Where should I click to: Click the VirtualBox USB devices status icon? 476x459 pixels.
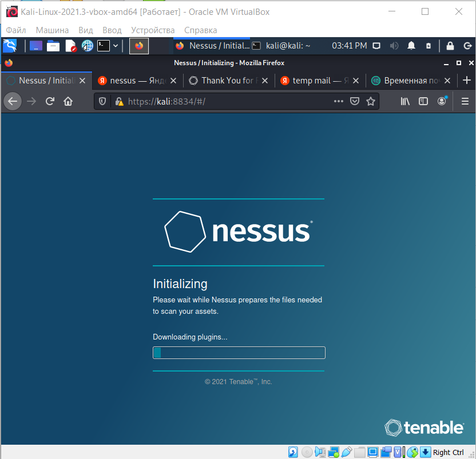click(x=347, y=452)
